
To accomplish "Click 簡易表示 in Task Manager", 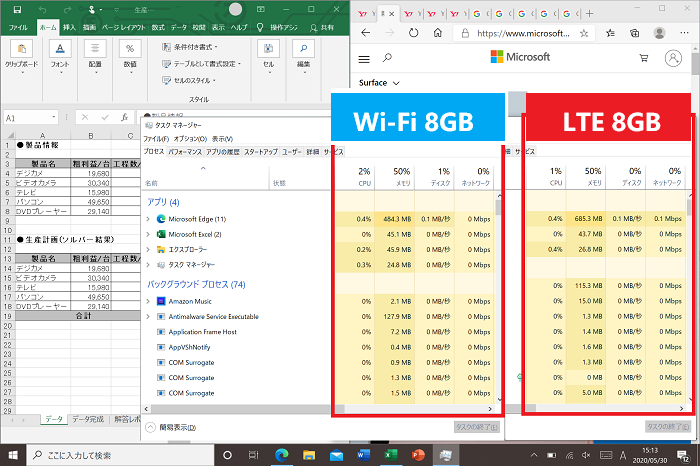I will click(172, 428).
